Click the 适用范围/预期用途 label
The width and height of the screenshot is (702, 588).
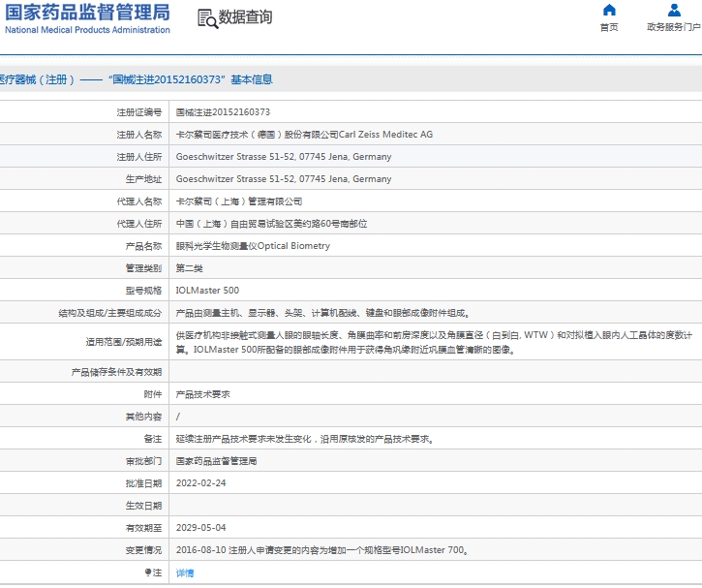coord(124,342)
